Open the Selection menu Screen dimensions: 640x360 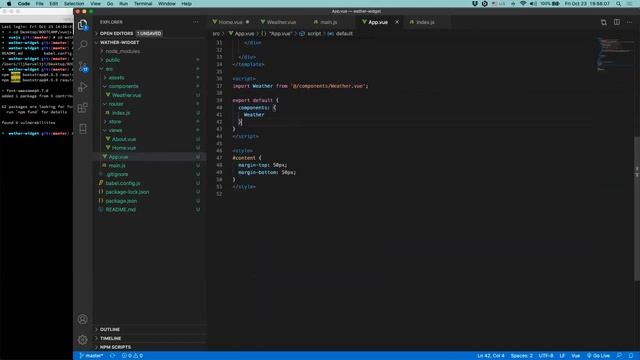pyautogui.click(x=74, y=4)
